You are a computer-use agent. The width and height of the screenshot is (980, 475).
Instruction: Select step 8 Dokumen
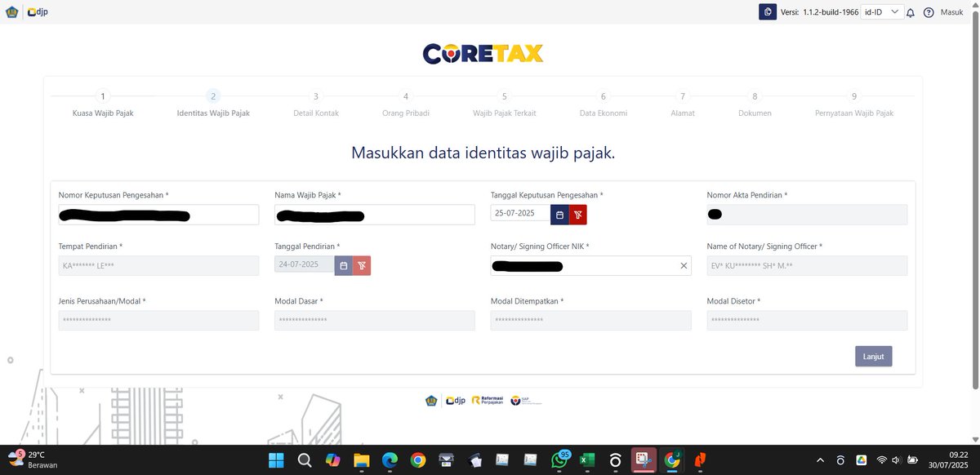click(755, 104)
